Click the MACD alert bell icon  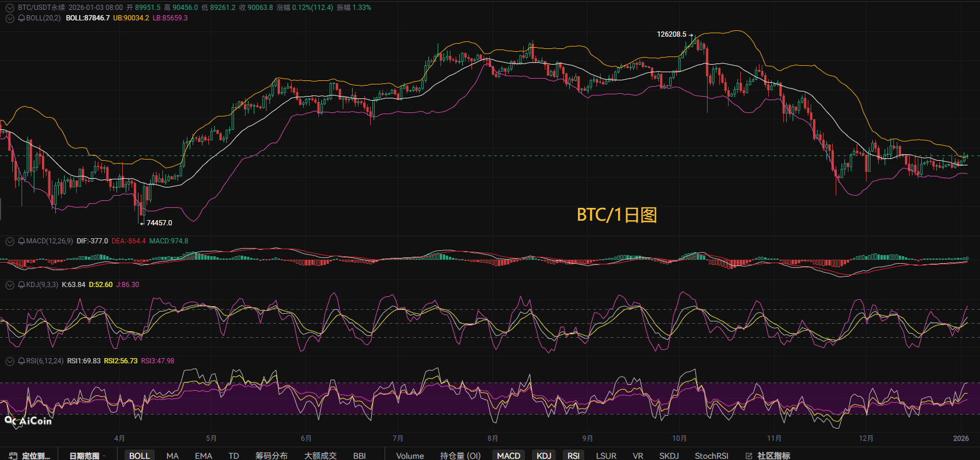coord(22,241)
